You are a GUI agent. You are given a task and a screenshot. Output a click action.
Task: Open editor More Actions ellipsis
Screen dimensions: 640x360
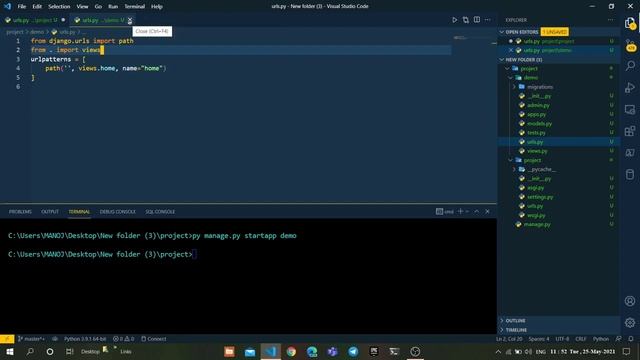[x=488, y=20]
